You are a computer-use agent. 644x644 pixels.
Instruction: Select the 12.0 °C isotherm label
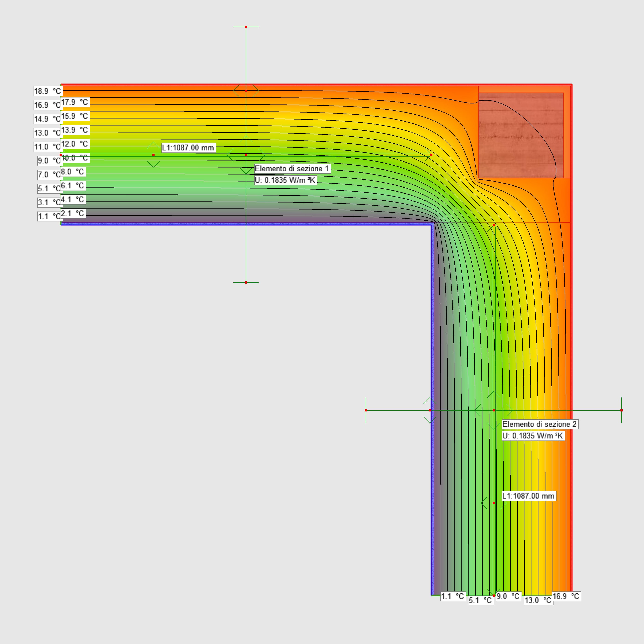(75, 144)
